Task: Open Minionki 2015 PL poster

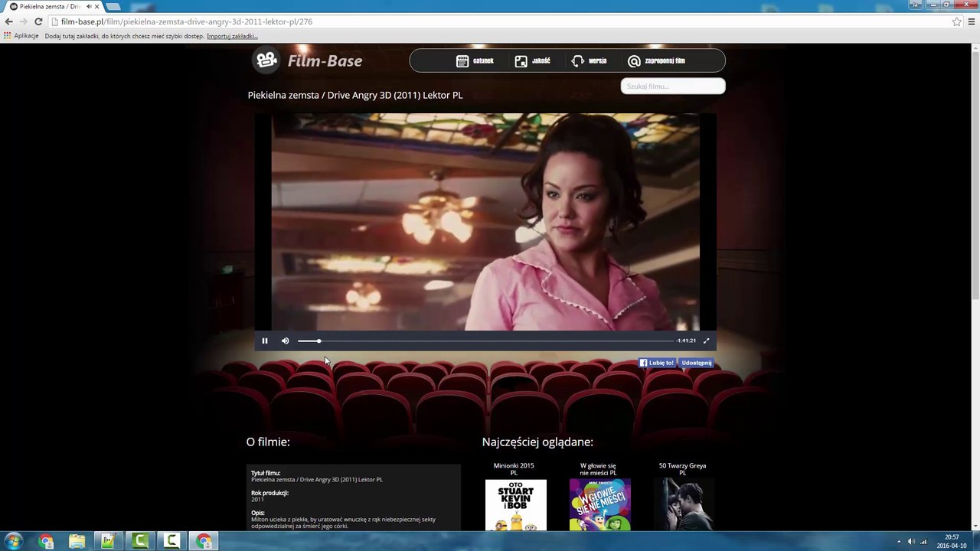Action: pyautogui.click(x=516, y=505)
